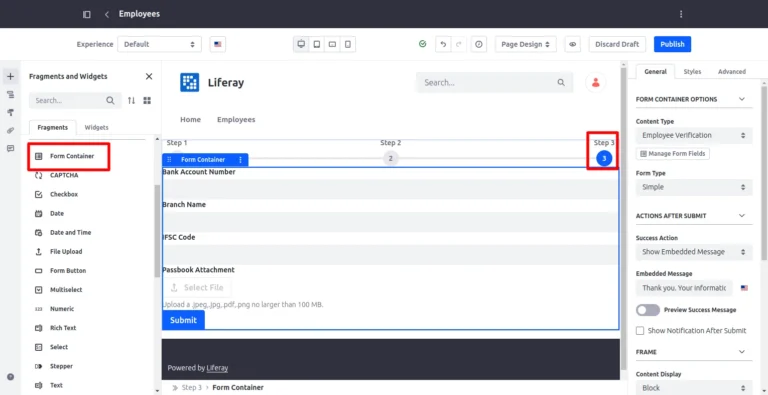Open the Comments sidebar icon
The height and width of the screenshot is (395, 768).
(x=10, y=148)
